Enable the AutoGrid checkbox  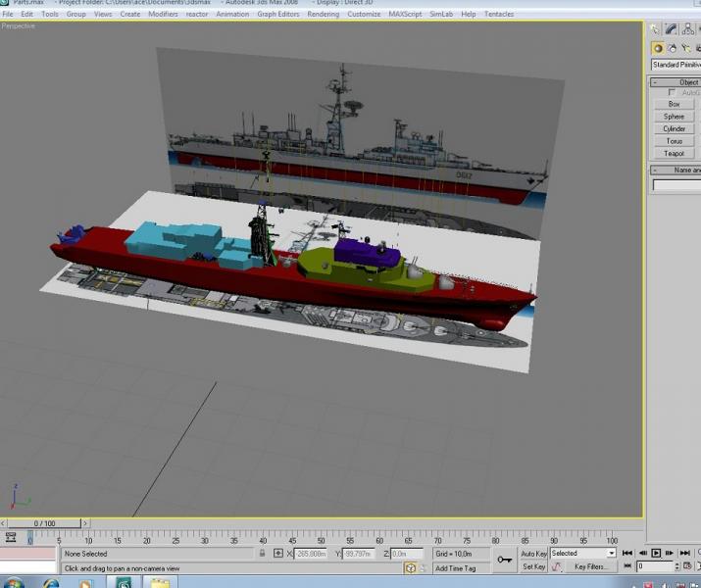(672, 92)
